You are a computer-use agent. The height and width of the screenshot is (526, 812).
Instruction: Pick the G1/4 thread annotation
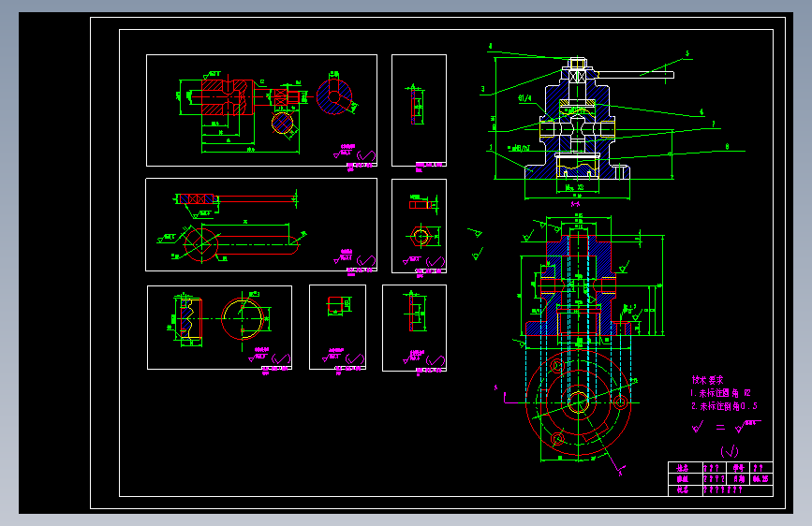pos(524,98)
